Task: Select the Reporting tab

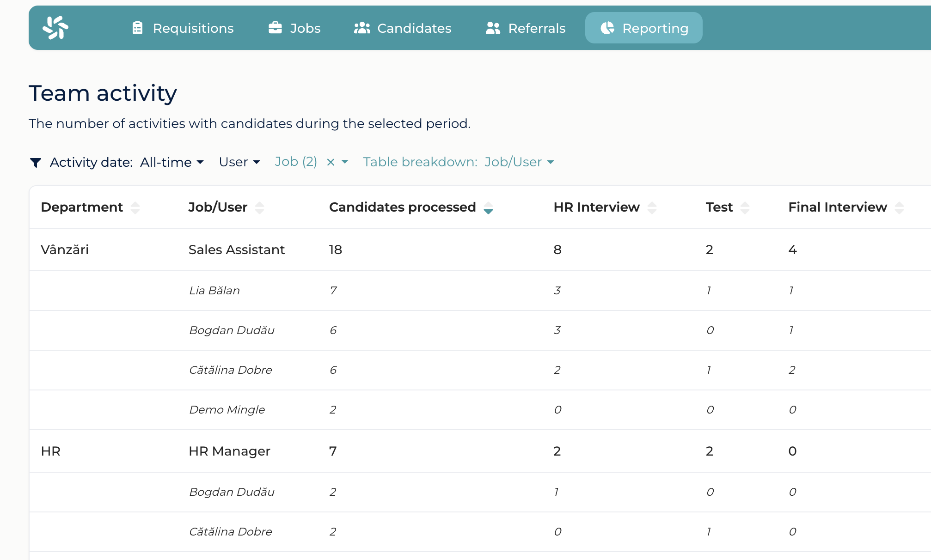Action: tap(644, 28)
